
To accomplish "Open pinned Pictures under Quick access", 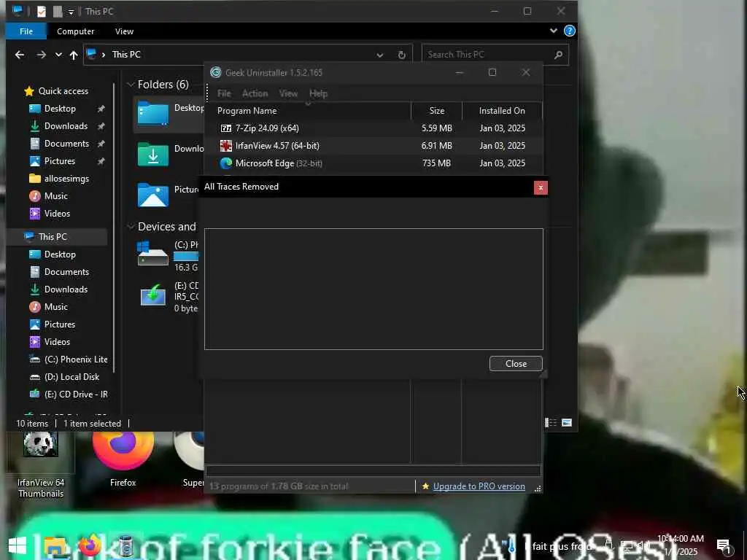I will pos(60,161).
